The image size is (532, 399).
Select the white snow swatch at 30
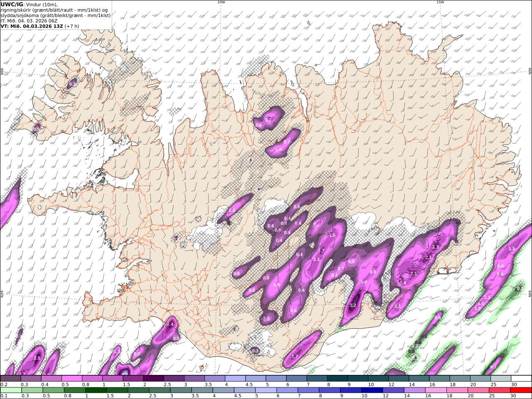pyautogui.click(x=521, y=378)
